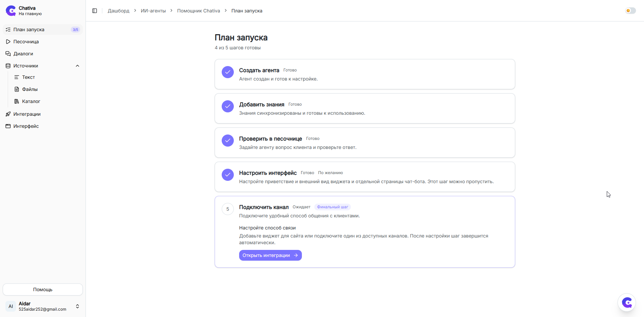The width and height of the screenshot is (644, 317).
Task: Select Каталог under Источники
Action: point(47,101)
